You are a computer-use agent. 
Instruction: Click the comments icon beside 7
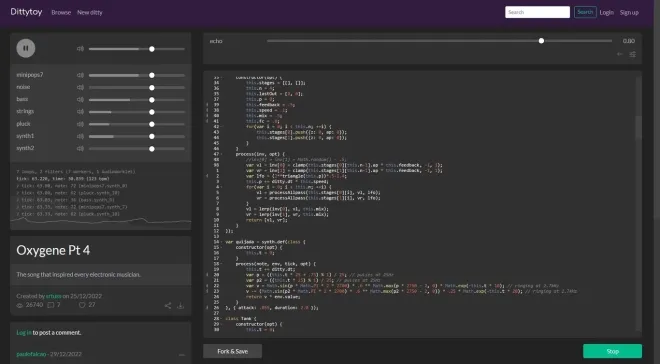click(x=51, y=305)
